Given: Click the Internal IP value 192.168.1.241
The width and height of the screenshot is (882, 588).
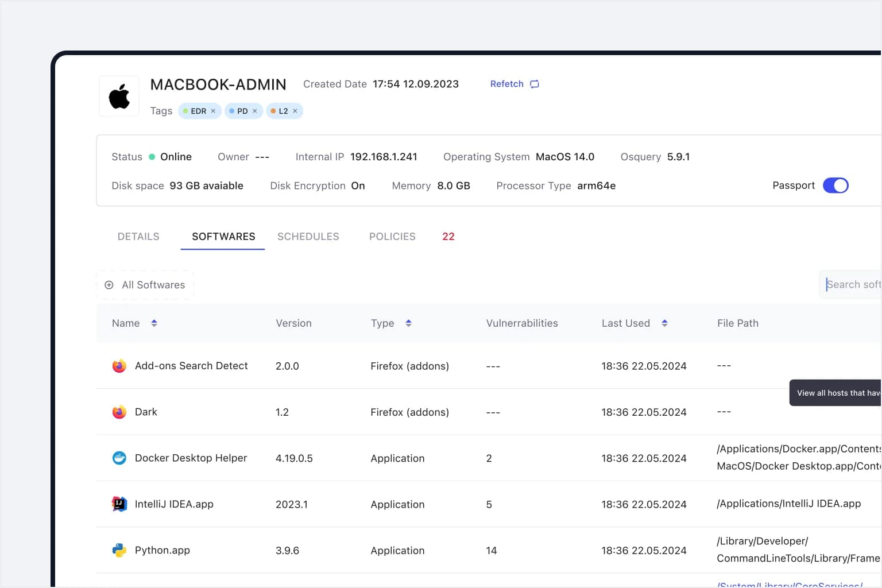Looking at the screenshot, I should point(384,157).
